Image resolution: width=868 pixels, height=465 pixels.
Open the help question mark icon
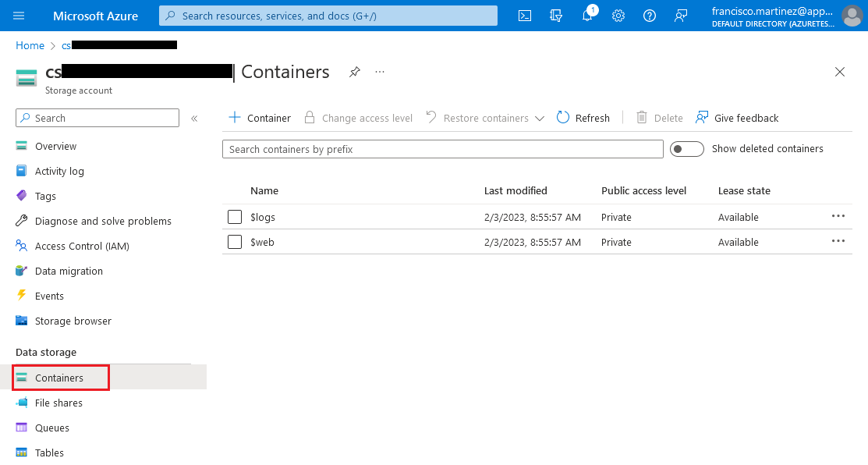[x=650, y=16]
